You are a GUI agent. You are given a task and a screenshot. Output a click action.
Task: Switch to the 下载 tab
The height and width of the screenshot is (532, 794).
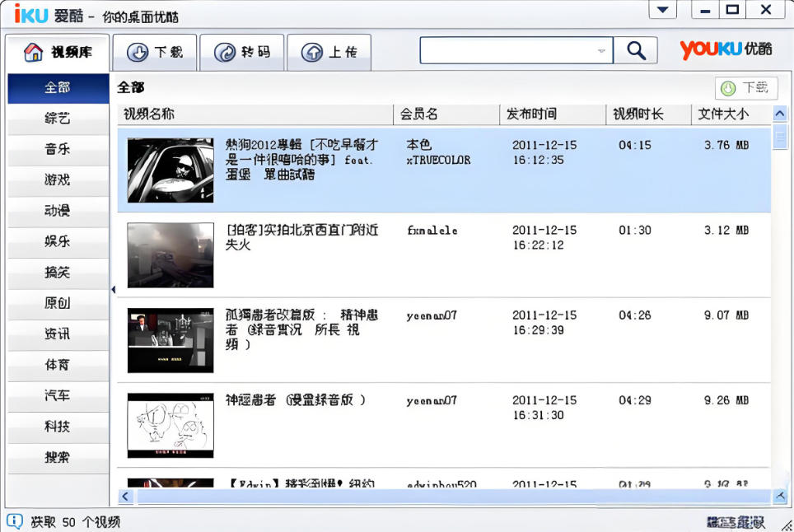155,52
